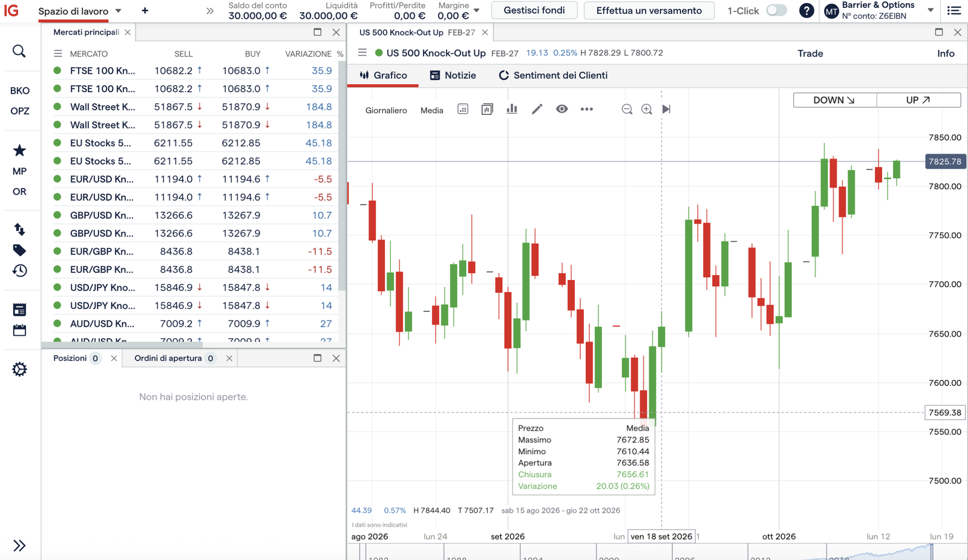Switch to the Notizie tab

(x=453, y=76)
